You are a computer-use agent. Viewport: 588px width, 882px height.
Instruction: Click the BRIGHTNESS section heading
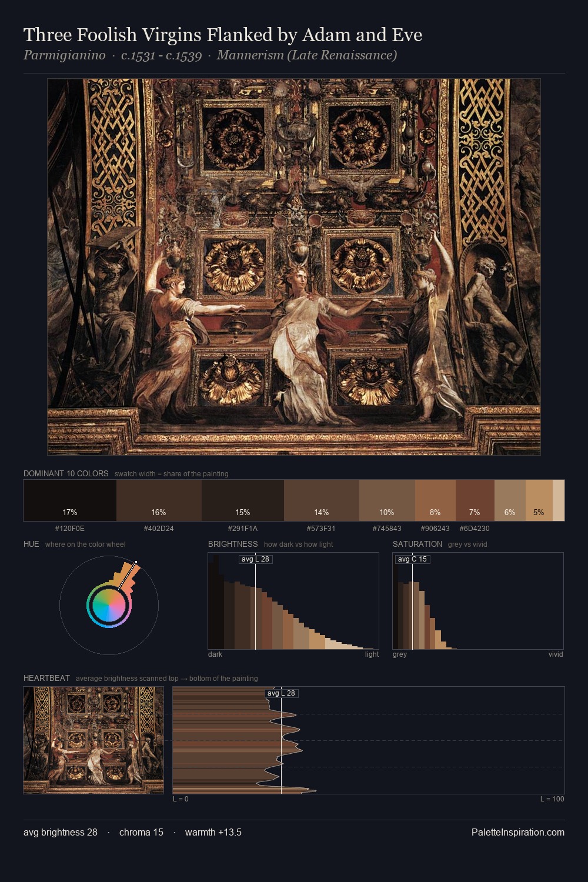point(233,544)
